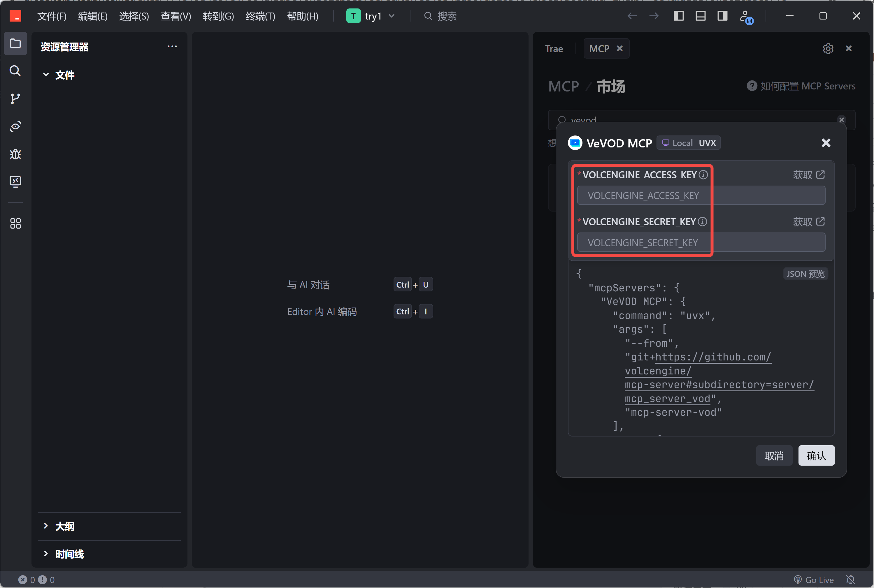874x588 pixels.
Task: Close the VeVOD MCP dialog
Action: click(826, 143)
